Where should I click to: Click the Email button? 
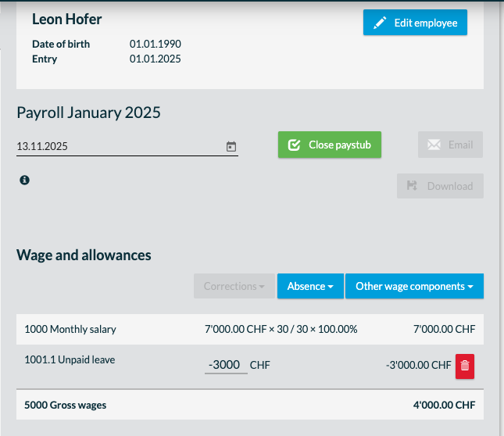[450, 145]
